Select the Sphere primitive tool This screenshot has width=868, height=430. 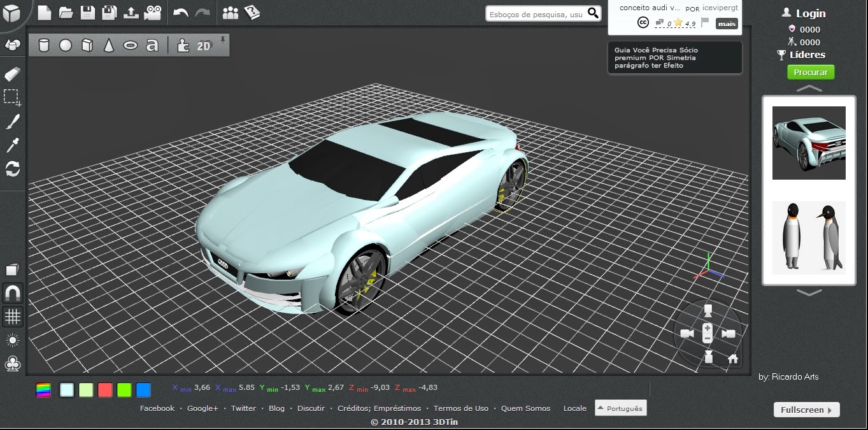(66, 45)
